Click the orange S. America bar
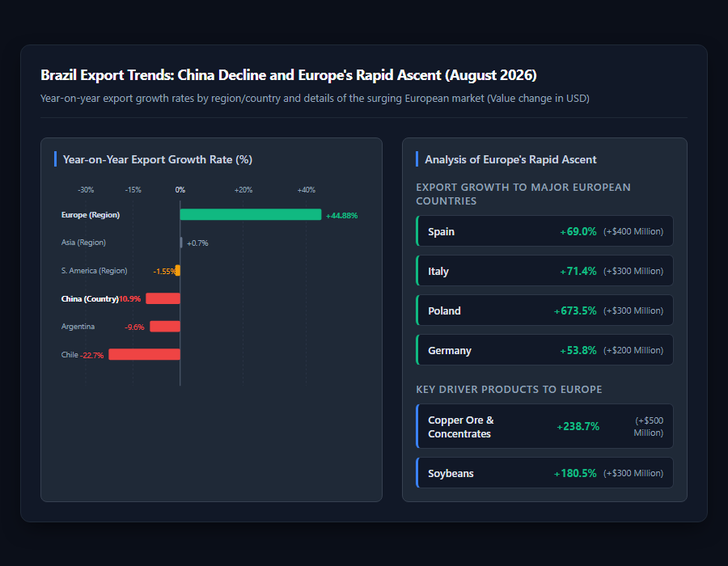Image resolution: width=728 pixels, height=566 pixels. tap(178, 271)
